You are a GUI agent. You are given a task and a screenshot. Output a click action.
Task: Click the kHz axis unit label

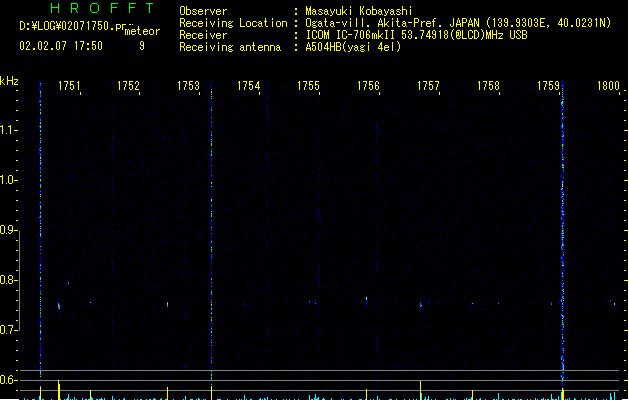click(9, 81)
